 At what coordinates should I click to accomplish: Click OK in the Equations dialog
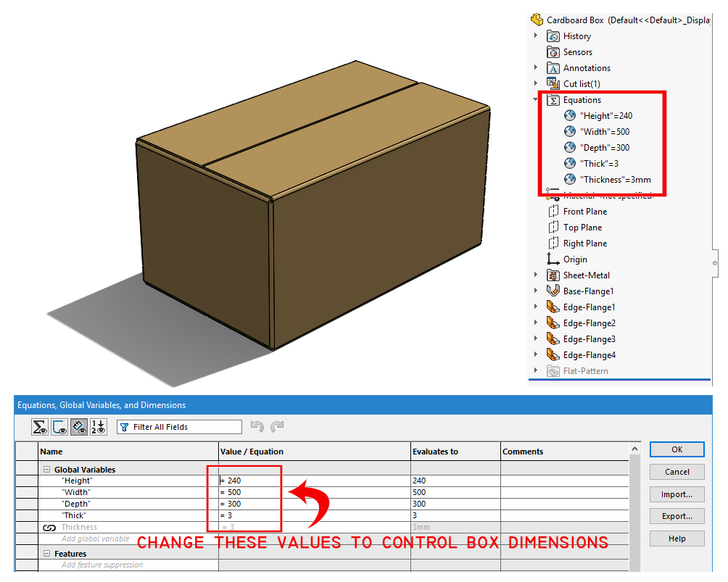coord(677,449)
